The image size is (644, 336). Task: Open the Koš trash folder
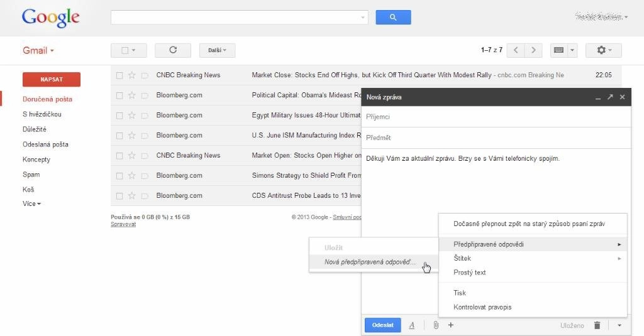coord(28,190)
